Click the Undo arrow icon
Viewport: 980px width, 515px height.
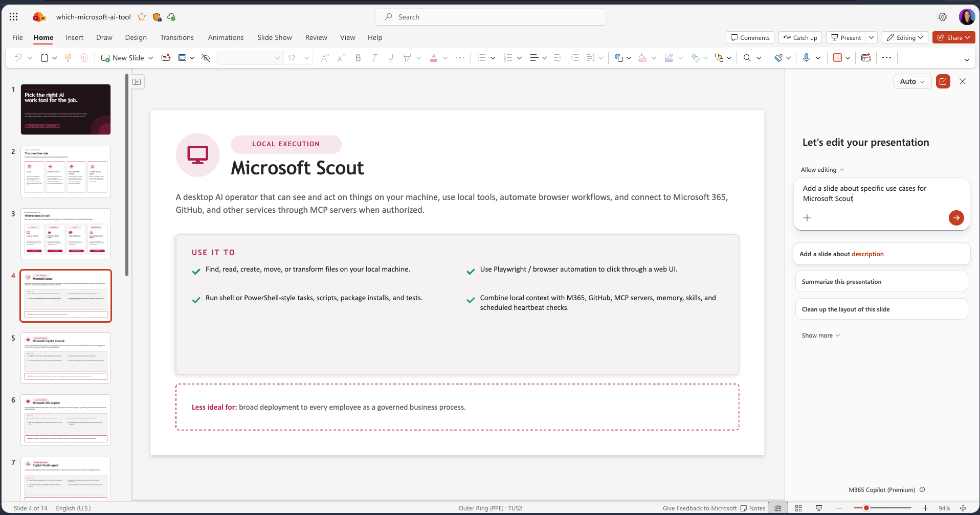[x=18, y=58]
